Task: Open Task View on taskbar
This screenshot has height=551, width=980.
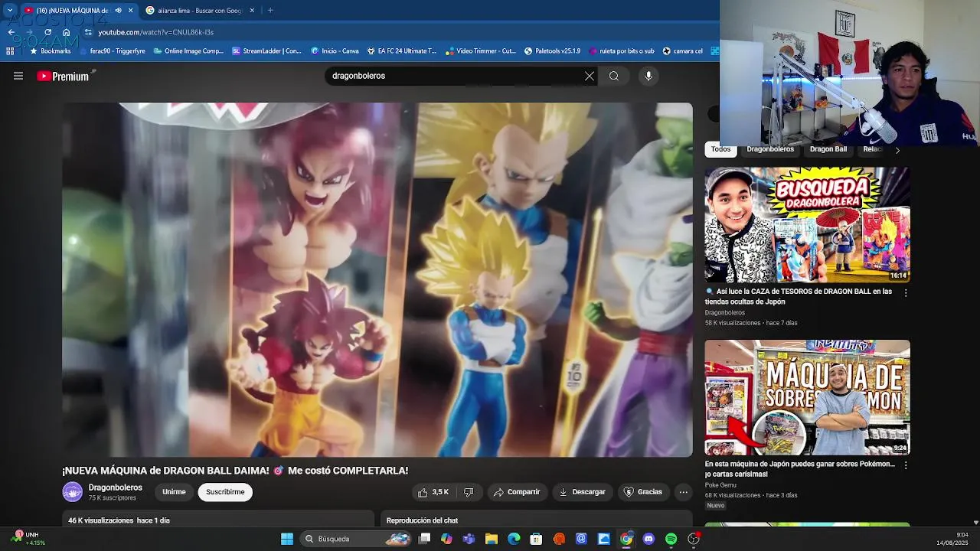Action: coord(424,539)
